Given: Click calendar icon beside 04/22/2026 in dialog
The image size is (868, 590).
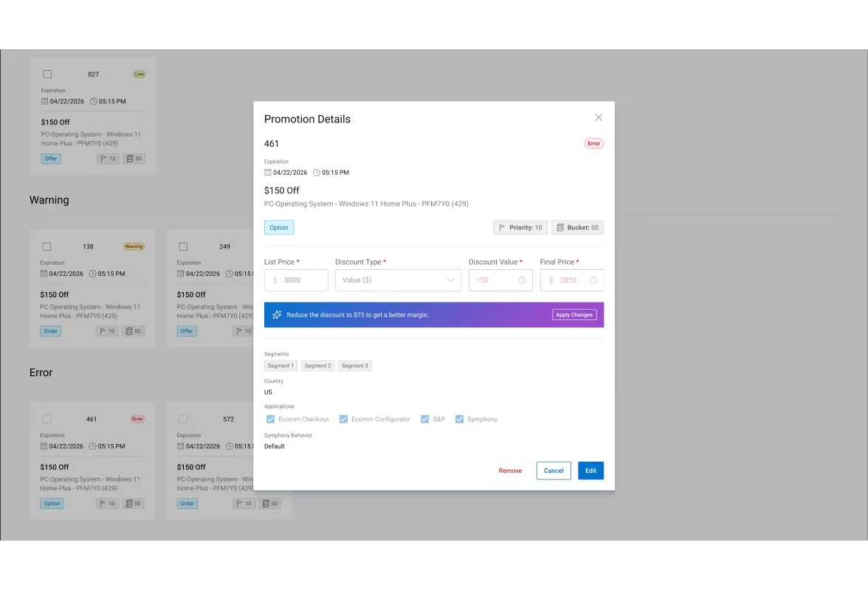Looking at the screenshot, I should coord(267,173).
